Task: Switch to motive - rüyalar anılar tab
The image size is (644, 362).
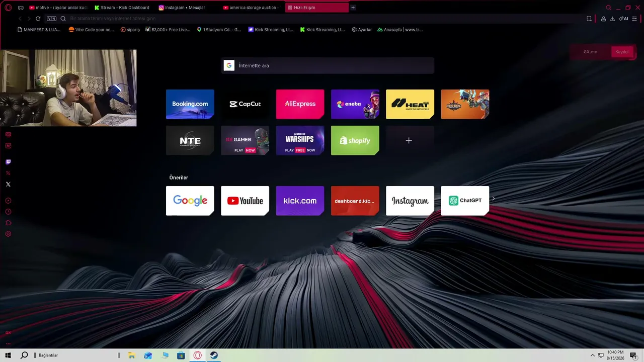Action: pos(58,8)
